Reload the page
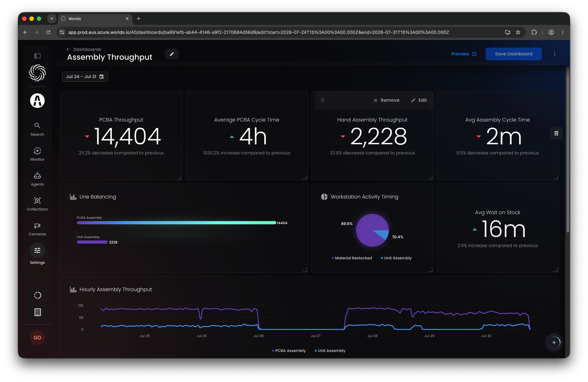Viewport: 588px width, 382px height. pyautogui.click(x=48, y=32)
